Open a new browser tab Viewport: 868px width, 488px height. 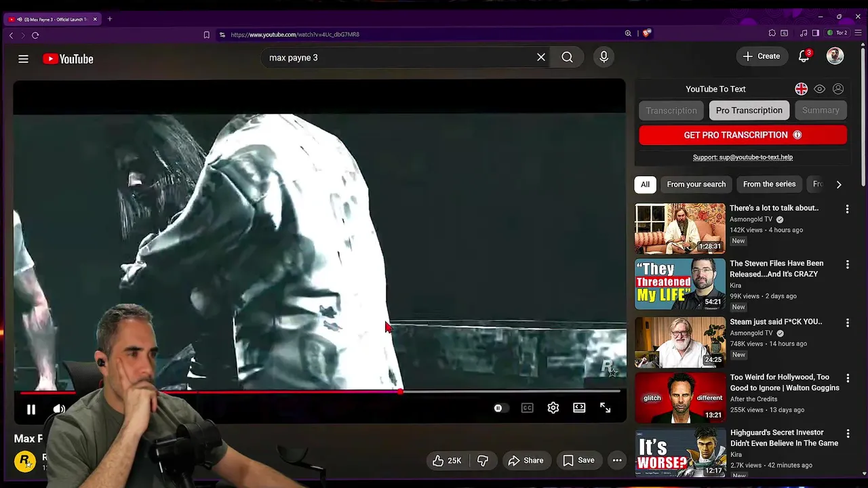click(x=109, y=19)
